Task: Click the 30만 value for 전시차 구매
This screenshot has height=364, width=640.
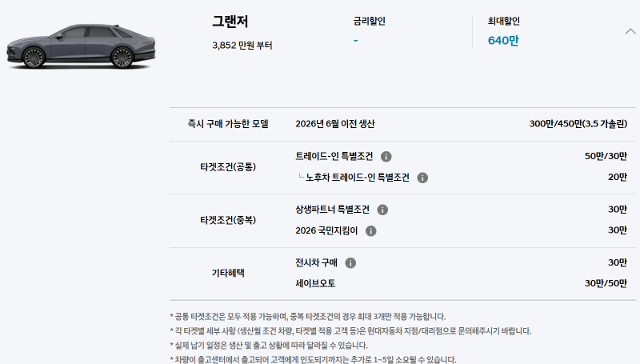Action: (x=618, y=262)
